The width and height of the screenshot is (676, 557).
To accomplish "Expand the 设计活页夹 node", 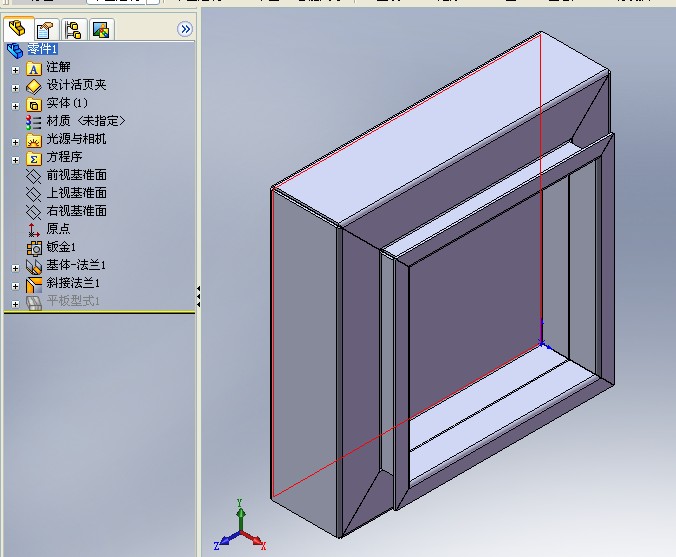I will 16,88.
